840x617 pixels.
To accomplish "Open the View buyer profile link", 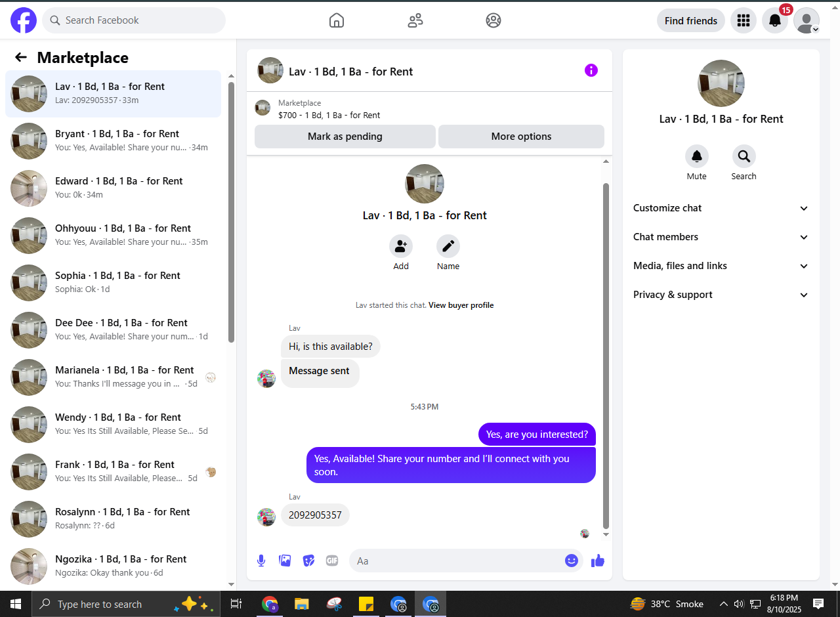I will [x=461, y=305].
